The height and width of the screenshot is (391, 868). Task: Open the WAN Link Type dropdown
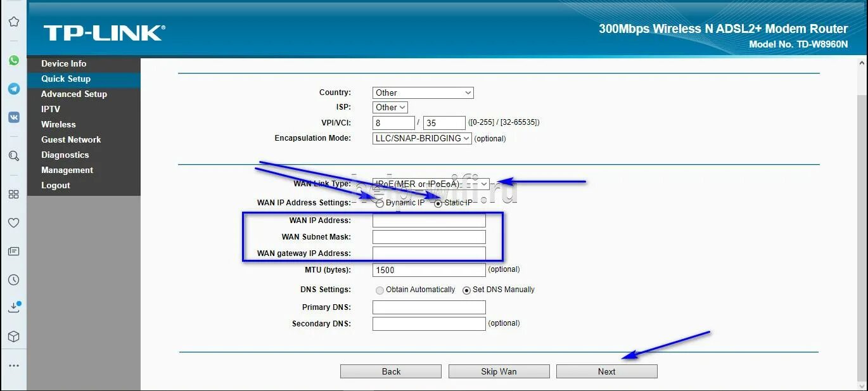[431, 184]
